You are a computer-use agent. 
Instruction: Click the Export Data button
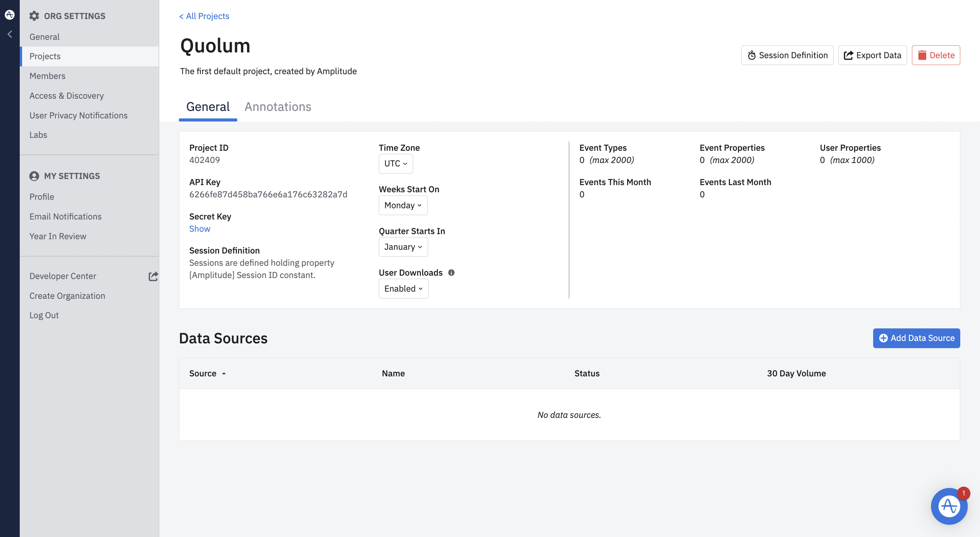pyautogui.click(x=872, y=55)
